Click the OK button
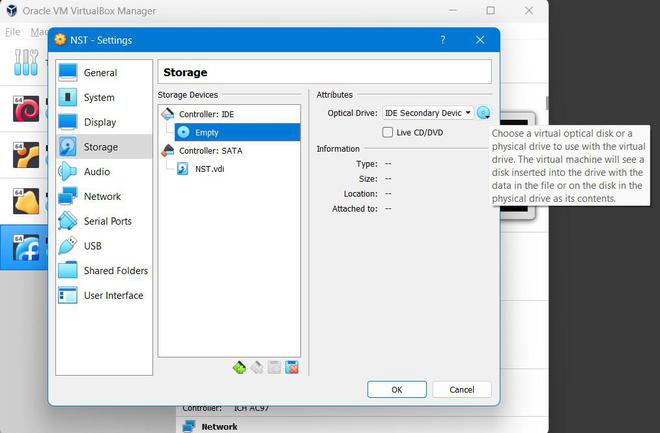 pyautogui.click(x=397, y=390)
